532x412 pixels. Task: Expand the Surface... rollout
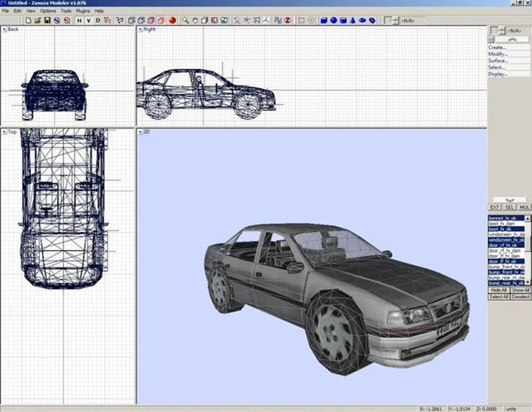coord(498,61)
